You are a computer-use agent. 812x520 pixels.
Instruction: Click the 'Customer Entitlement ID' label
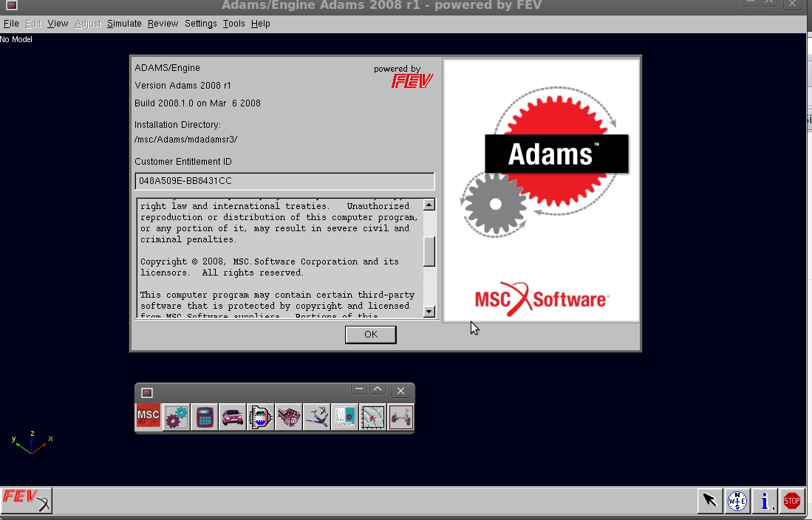click(182, 162)
